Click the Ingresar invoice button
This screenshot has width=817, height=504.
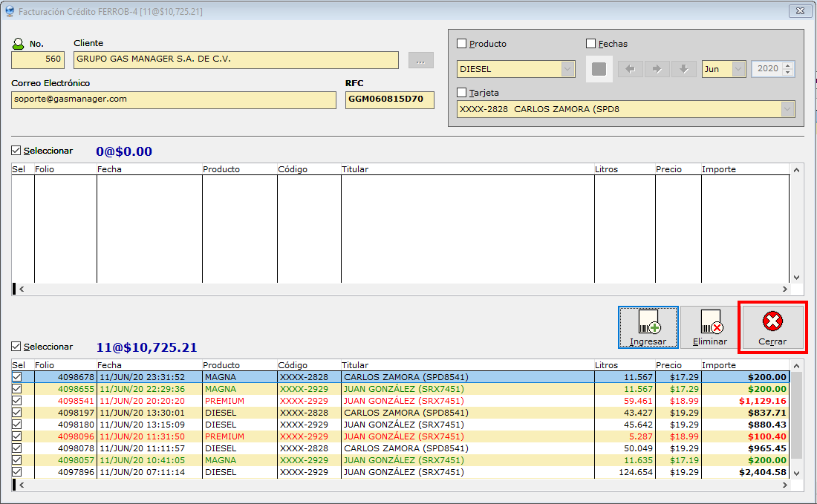[x=648, y=327]
